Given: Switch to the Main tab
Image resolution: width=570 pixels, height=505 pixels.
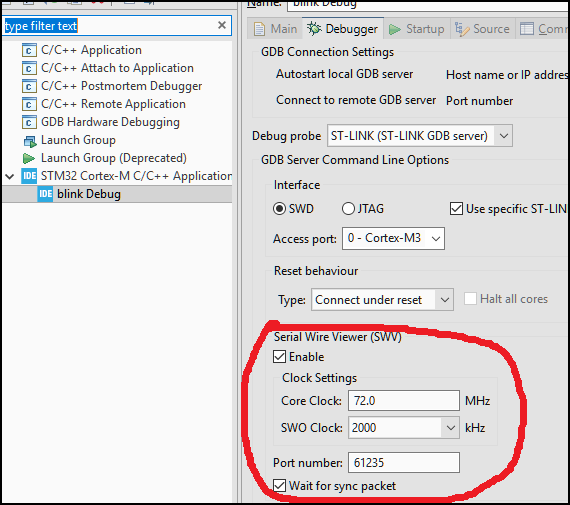Looking at the screenshot, I should [275, 29].
